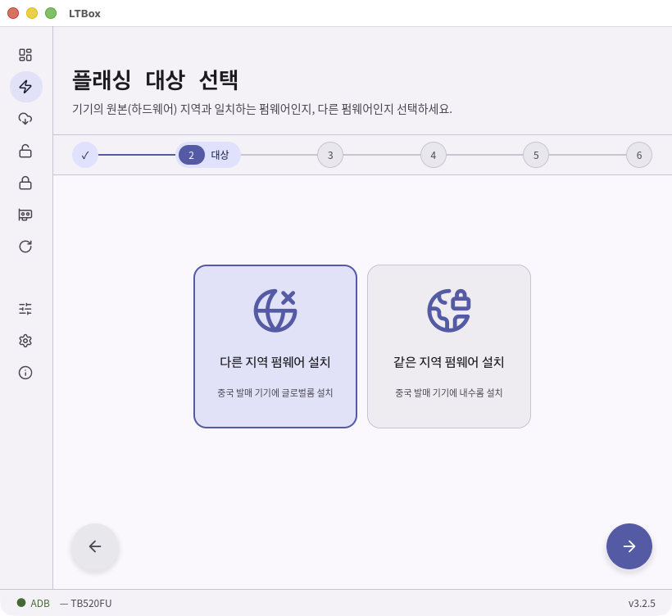The image size is (672, 616).
Task: Minimize window with the yellow button
Action: point(32,13)
